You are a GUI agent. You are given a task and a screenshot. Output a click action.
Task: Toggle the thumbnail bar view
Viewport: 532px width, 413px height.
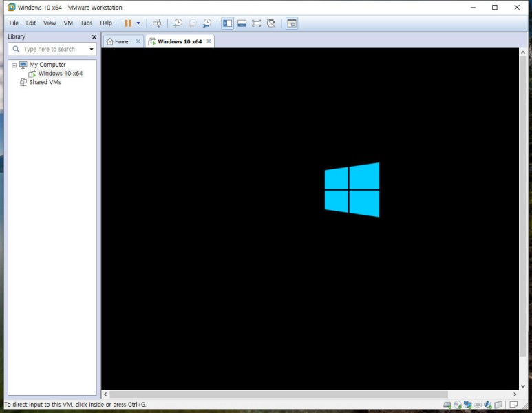click(242, 23)
